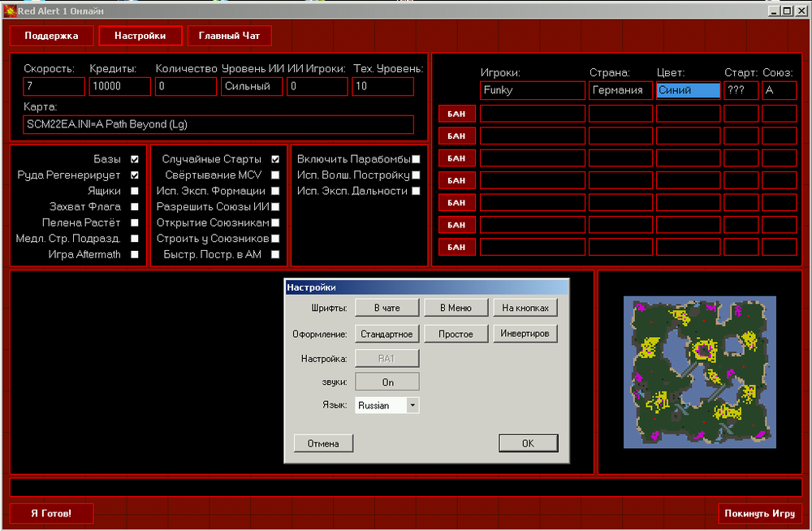
Task: Click the Я Готов! button
Action: tap(51, 513)
